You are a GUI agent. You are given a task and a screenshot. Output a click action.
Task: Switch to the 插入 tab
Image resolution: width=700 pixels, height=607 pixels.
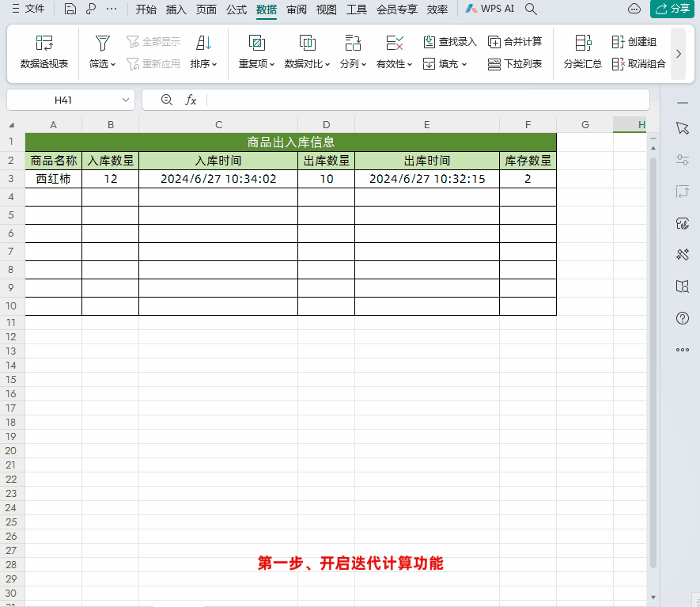point(176,9)
